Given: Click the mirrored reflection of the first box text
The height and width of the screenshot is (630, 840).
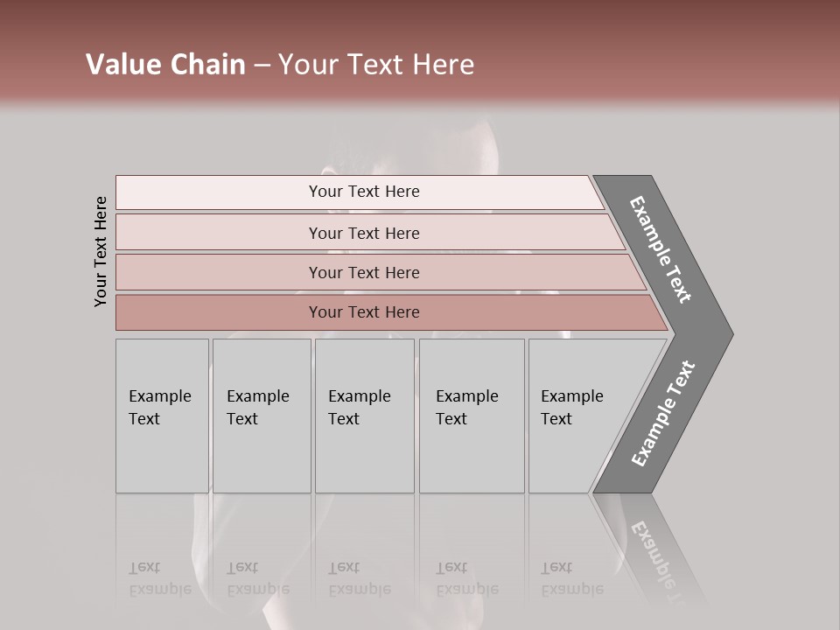Looking at the screenshot, I should click(159, 578).
